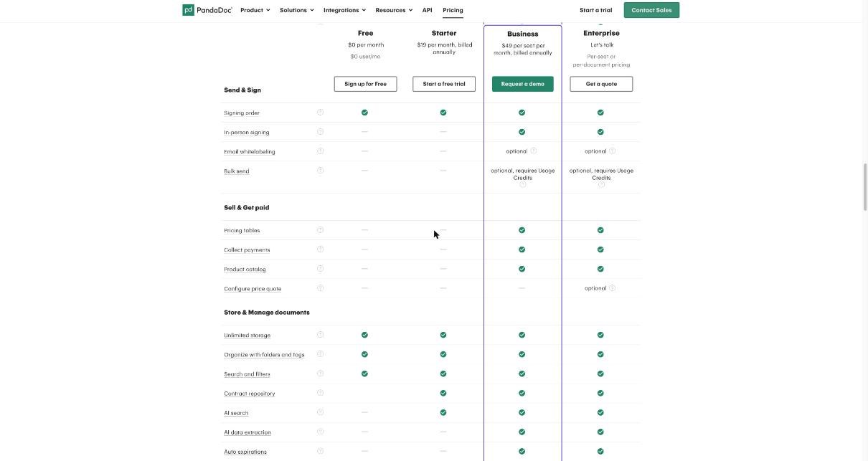This screenshot has height=461, width=868.
Task: Click the Signing order feature label
Action: (x=242, y=113)
